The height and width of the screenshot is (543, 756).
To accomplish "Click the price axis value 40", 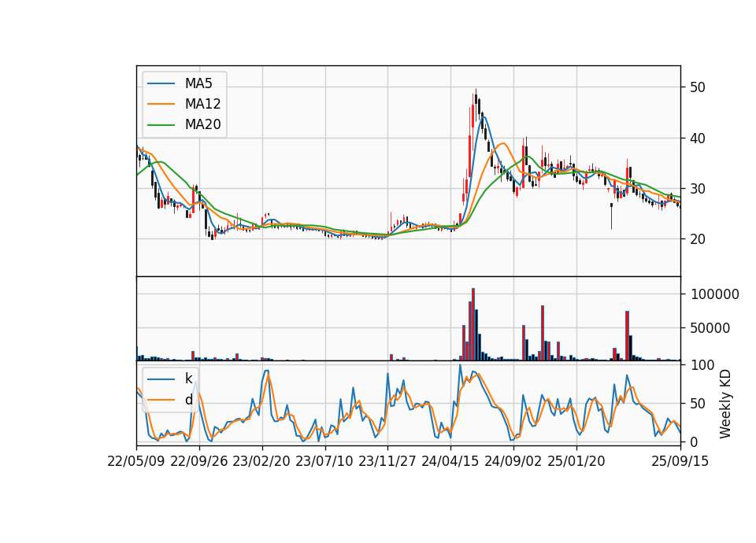I will point(698,139).
